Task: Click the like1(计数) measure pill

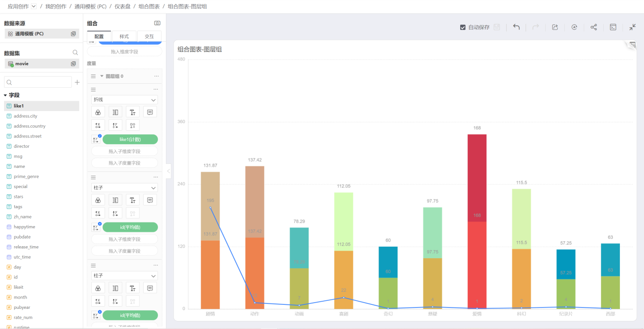Action: pos(130,139)
